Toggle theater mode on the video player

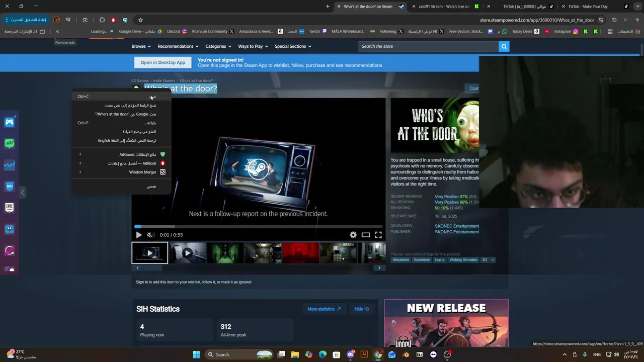pyautogui.click(x=366, y=235)
